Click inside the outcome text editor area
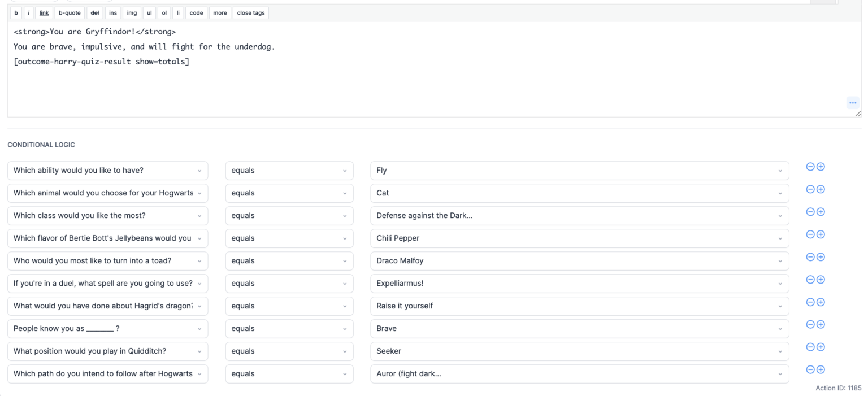 click(434, 69)
